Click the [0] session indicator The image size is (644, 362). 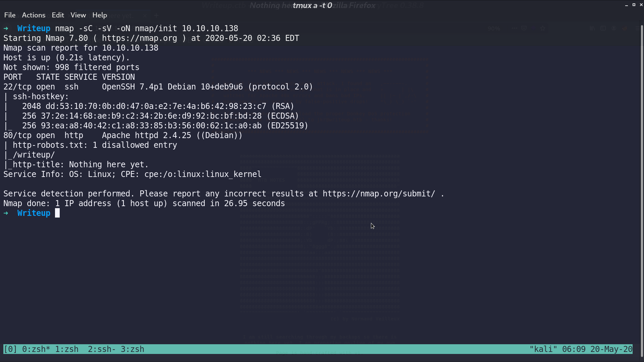point(10,349)
